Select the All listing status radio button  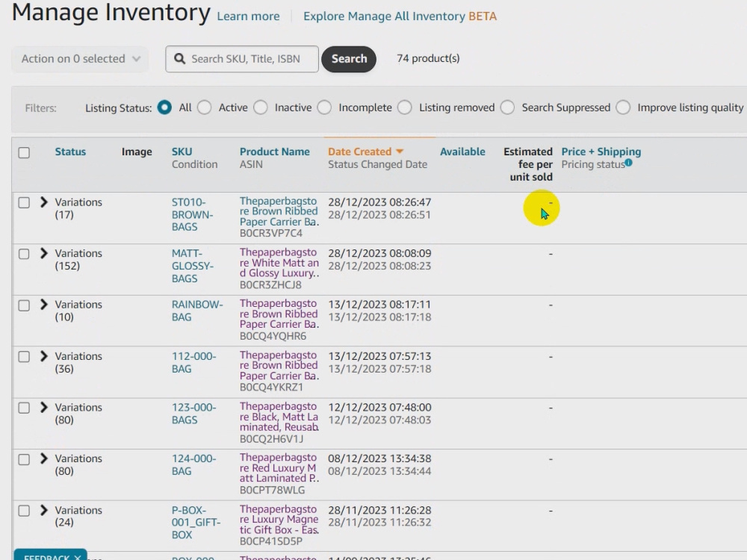click(x=164, y=108)
